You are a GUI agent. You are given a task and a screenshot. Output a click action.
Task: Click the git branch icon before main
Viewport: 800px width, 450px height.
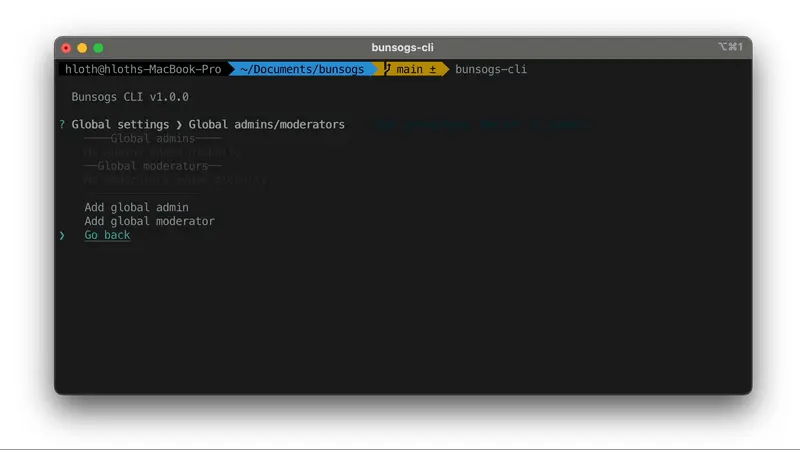(388, 69)
